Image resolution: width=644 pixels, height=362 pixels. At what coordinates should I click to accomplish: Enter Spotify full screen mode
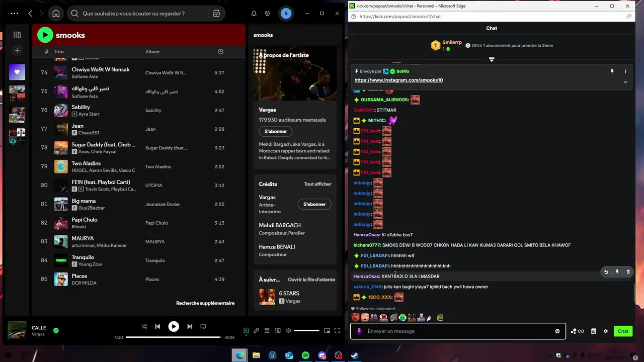point(338,331)
